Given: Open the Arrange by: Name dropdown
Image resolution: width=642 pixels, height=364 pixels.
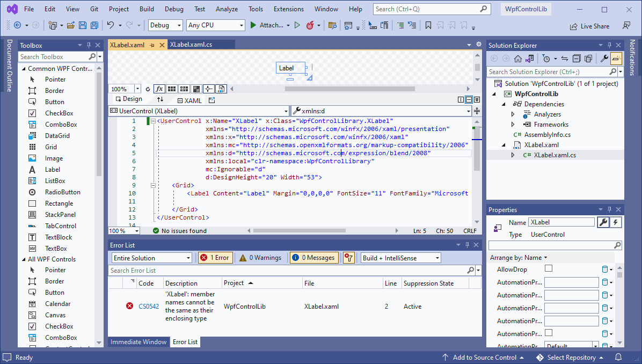Looking at the screenshot, I should [519, 258].
